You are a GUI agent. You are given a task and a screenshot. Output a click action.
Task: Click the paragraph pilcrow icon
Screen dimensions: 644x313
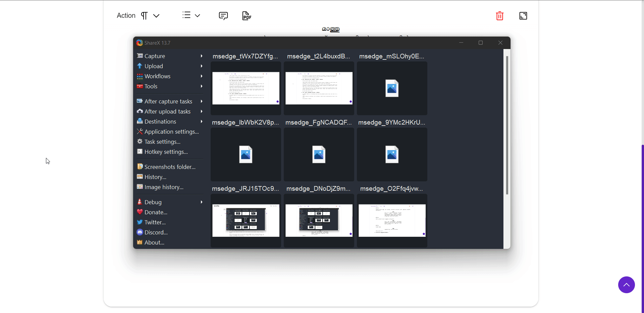[144, 16]
